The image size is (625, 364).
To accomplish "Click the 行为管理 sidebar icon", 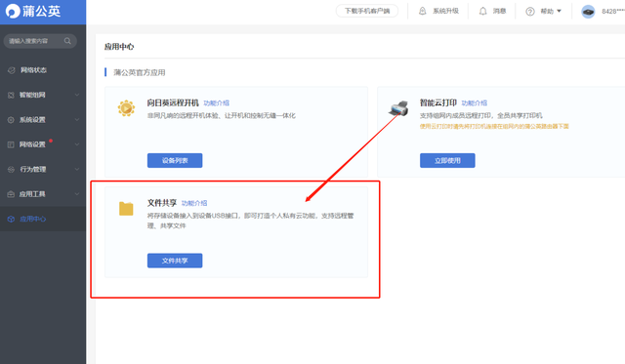I will (11, 169).
